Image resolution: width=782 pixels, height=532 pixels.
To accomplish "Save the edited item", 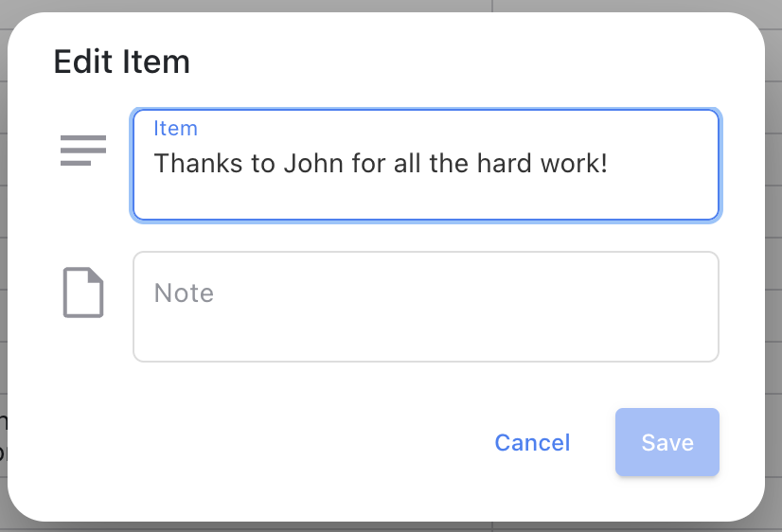I will (x=667, y=442).
